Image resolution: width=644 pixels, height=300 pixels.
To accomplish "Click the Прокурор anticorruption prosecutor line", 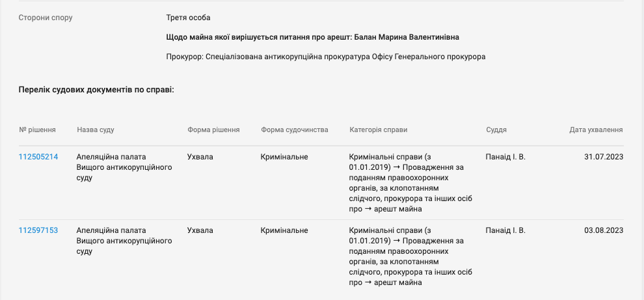I will coord(326,57).
